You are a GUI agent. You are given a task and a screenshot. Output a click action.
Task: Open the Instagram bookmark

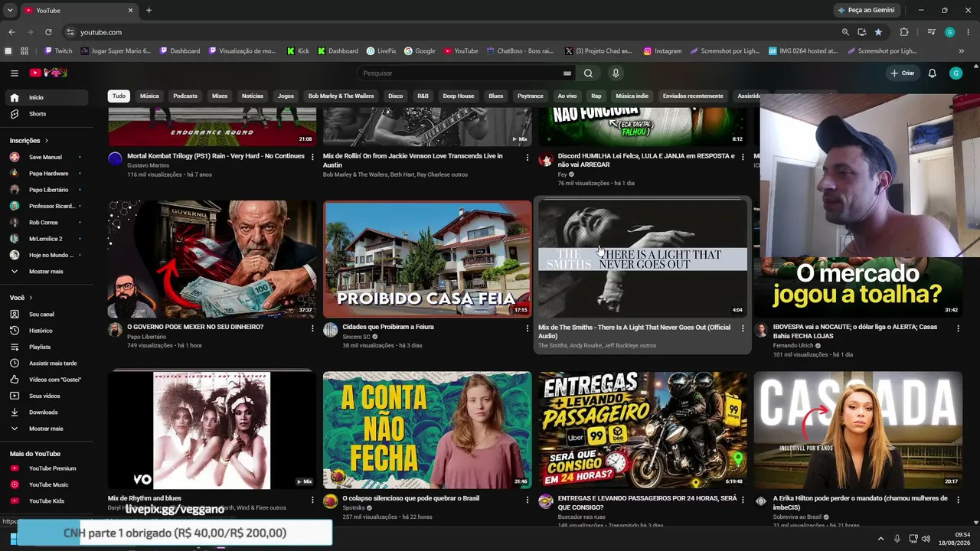662,51
